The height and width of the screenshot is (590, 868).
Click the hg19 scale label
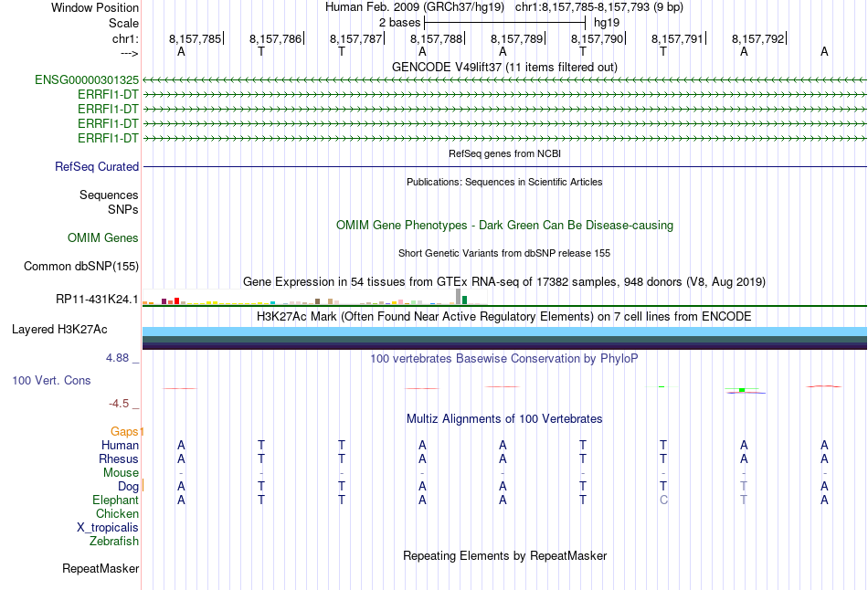[607, 23]
